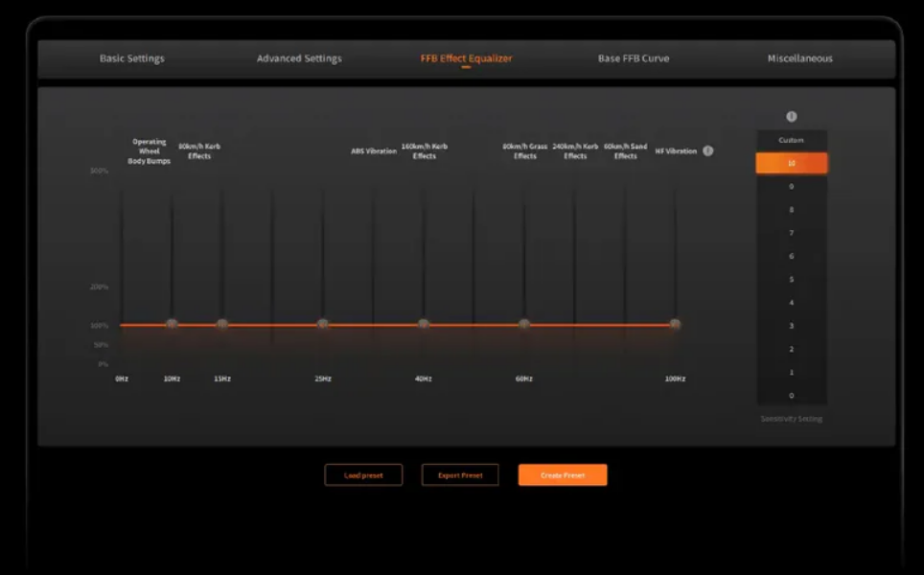Image resolution: width=924 pixels, height=575 pixels.
Task: Click the Export Preset button
Action: 460,475
